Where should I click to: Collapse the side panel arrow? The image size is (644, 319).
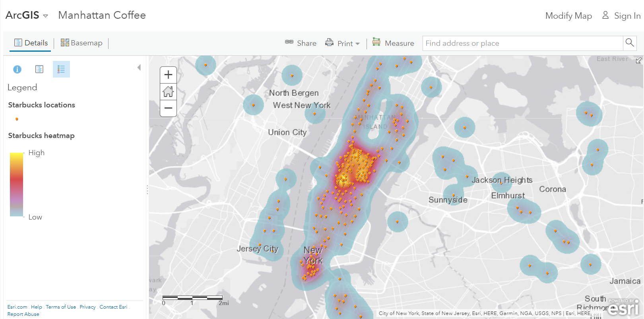point(139,68)
